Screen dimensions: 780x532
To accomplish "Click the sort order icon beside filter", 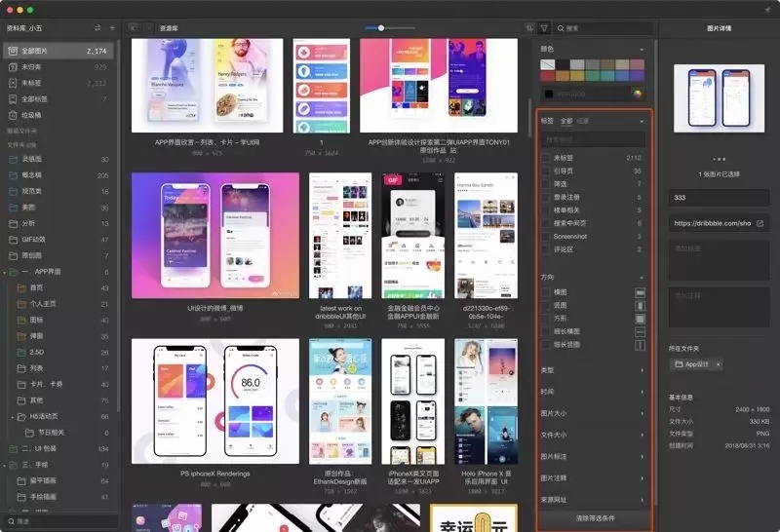I will click(529, 28).
